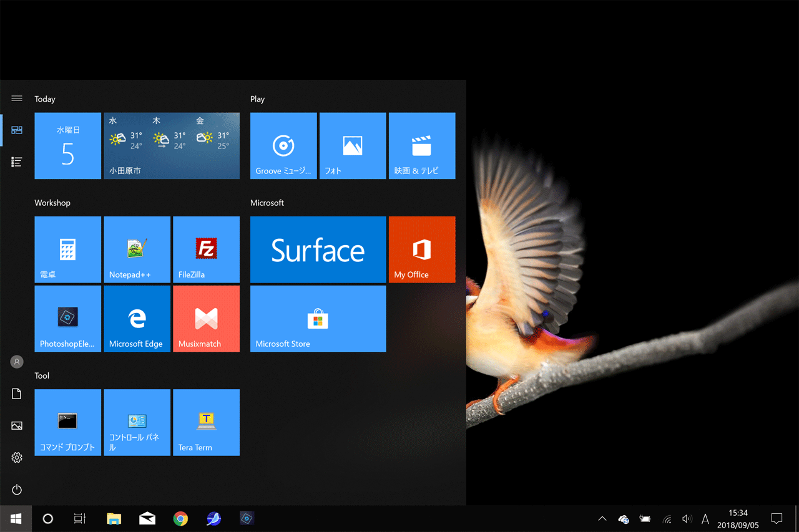Image resolution: width=799 pixels, height=532 pixels.
Task: Open the user account avatar menu
Action: (17, 362)
